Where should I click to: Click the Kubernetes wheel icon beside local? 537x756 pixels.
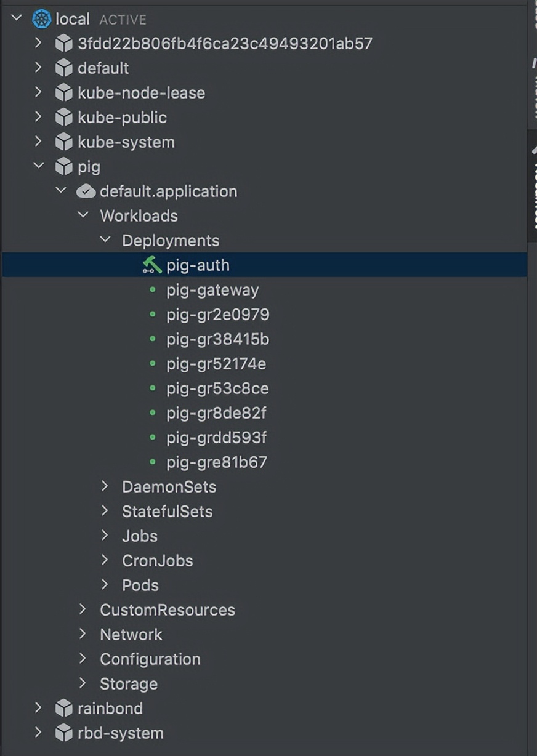pos(40,18)
